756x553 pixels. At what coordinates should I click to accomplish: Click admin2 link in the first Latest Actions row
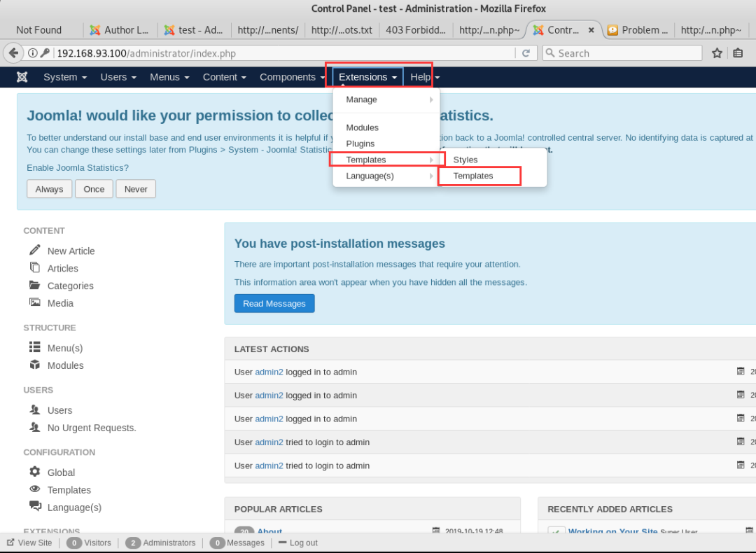[269, 372]
